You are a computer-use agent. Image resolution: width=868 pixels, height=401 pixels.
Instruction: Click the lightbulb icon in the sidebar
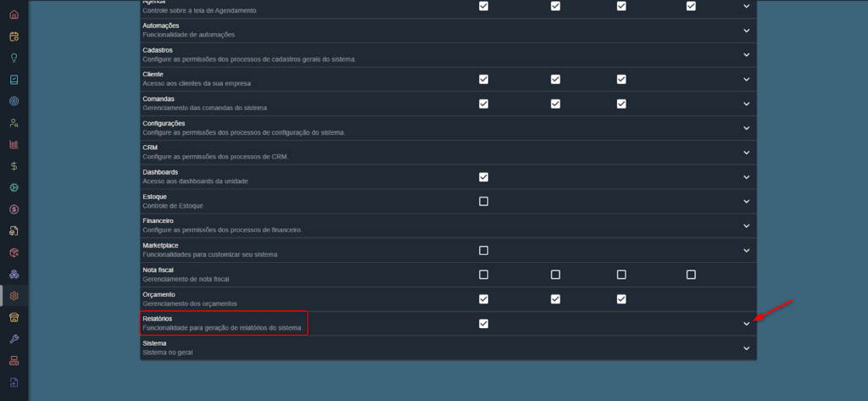pyautogui.click(x=14, y=58)
